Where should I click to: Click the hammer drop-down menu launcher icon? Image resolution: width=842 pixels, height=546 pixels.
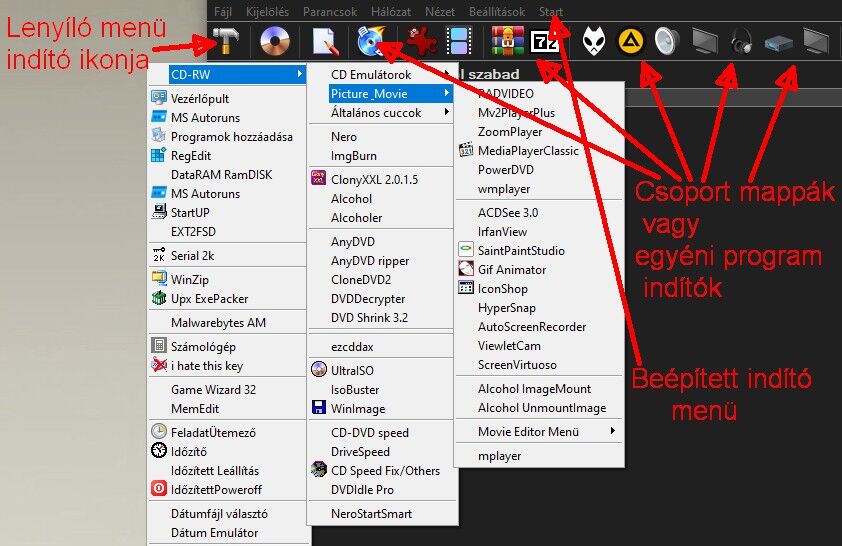pos(225,41)
